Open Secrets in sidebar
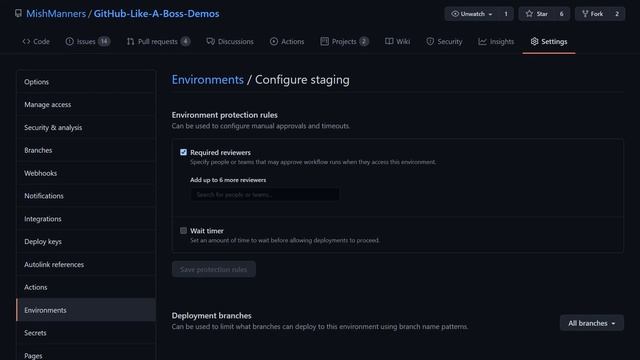The width and height of the screenshot is (640, 360). tap(86, 333)
